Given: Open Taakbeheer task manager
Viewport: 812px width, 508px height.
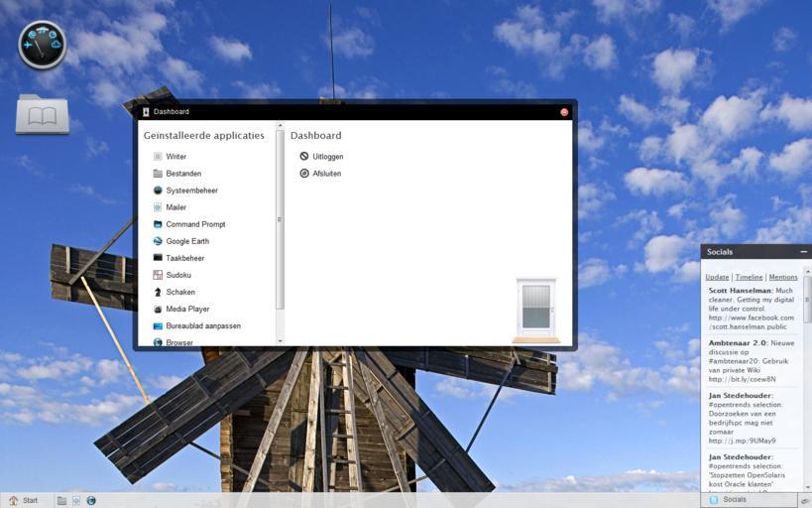Looking at the screenshot, I should pos(184,258).
